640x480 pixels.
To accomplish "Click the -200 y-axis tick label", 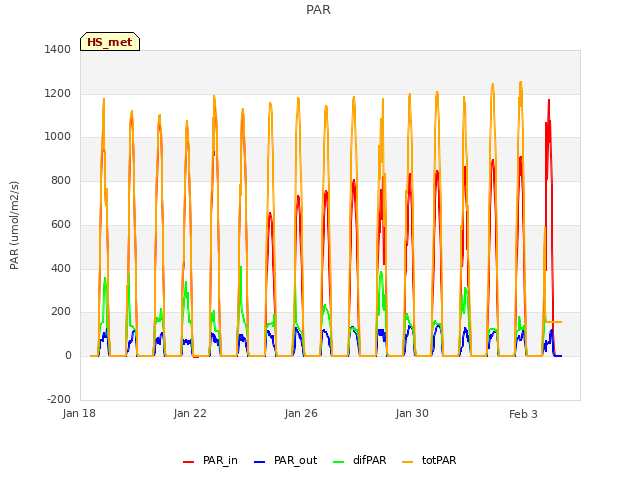I will click(x=59, y=399).
